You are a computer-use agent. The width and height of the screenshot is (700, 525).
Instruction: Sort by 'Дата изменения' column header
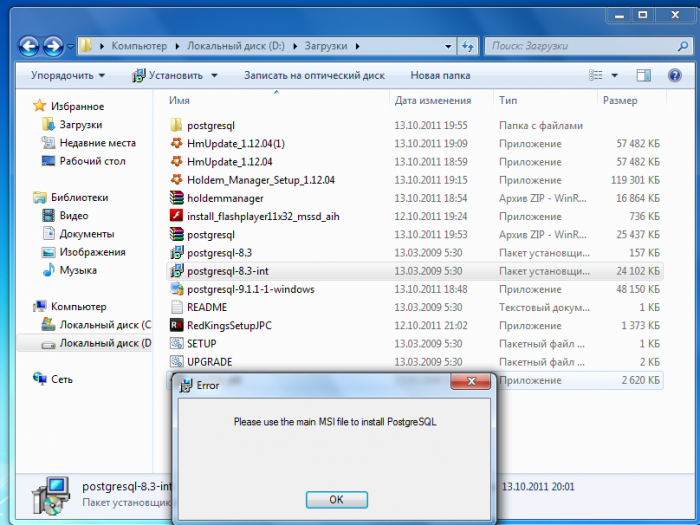[433, 100]
